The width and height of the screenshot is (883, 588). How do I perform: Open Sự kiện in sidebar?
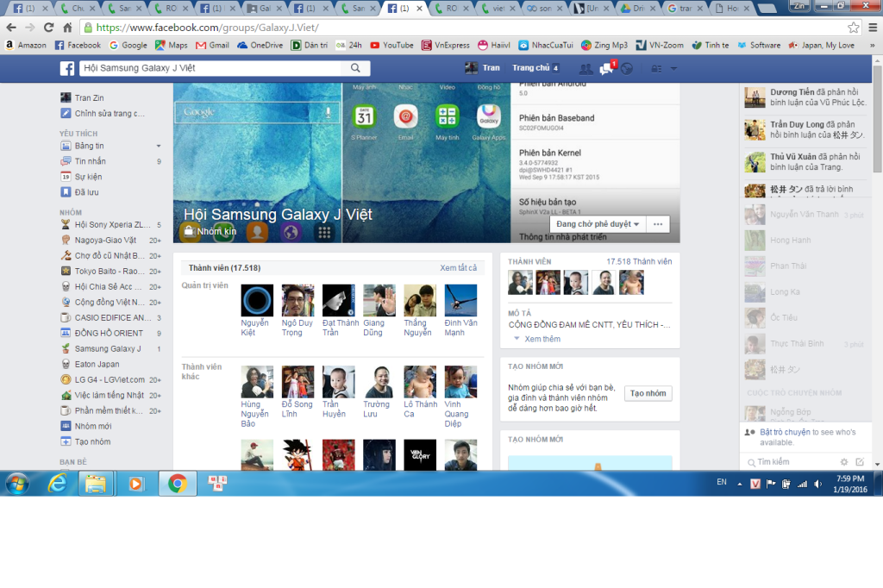81,177
